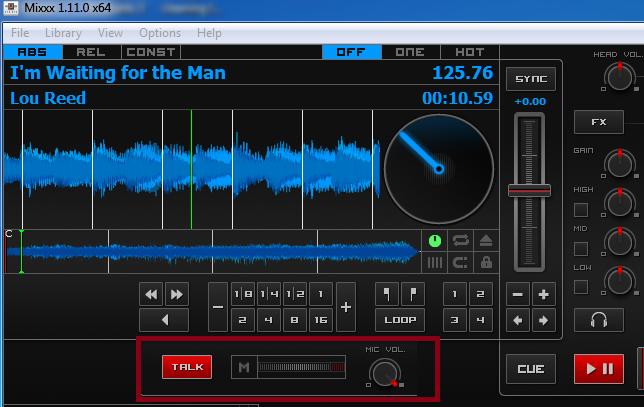Double the loop with plus button
Screen dimensions: 644x407
[x=346, y=307]
